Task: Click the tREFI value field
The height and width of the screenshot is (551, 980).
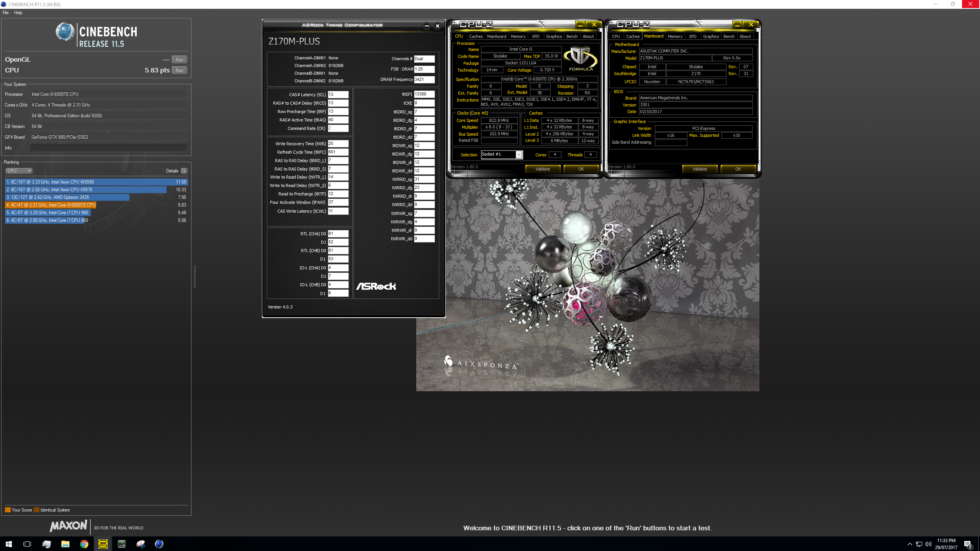Action: [424, 94]
